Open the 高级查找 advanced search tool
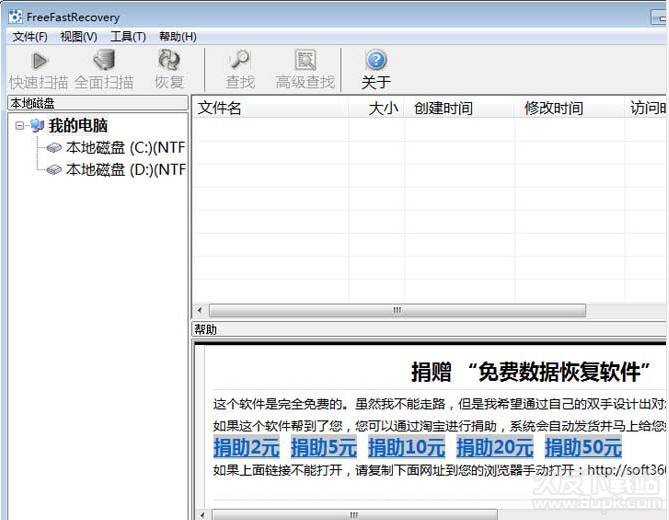The image size is (669, 520). pyautogui.click(x=305, y=70)
